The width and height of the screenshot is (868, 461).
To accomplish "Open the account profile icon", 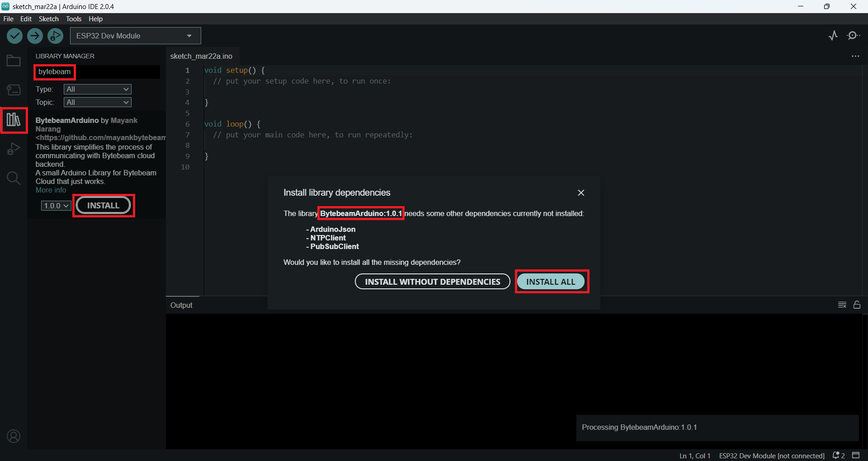I will pos(14,436).
